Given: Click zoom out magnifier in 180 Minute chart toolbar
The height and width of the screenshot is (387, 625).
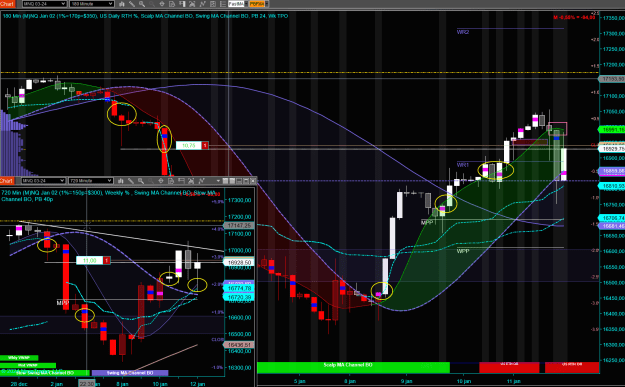Looking at the screenshot, I should pyautogui.click(x=152, y=4).
